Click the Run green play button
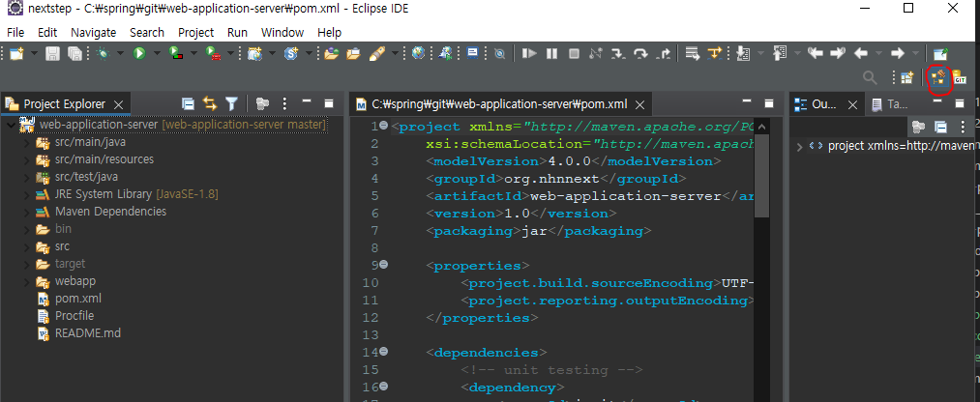Image resolution: width=980 pixels, height=402 pixels. (139, 54)
